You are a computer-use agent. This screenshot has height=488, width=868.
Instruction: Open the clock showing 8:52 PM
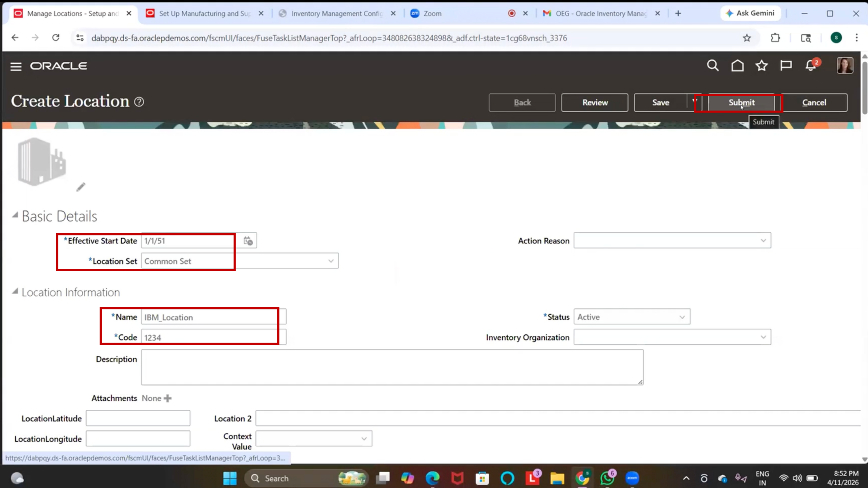pos(844,478)
